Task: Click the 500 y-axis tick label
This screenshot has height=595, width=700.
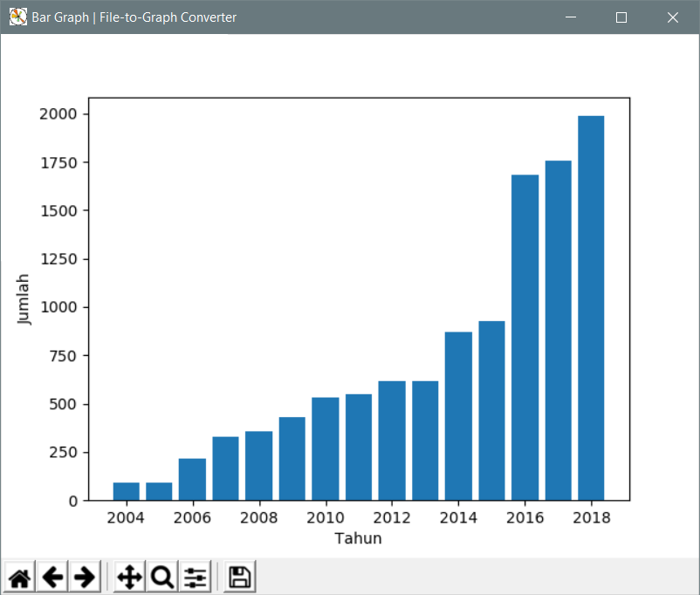Action: coord(63,405)
